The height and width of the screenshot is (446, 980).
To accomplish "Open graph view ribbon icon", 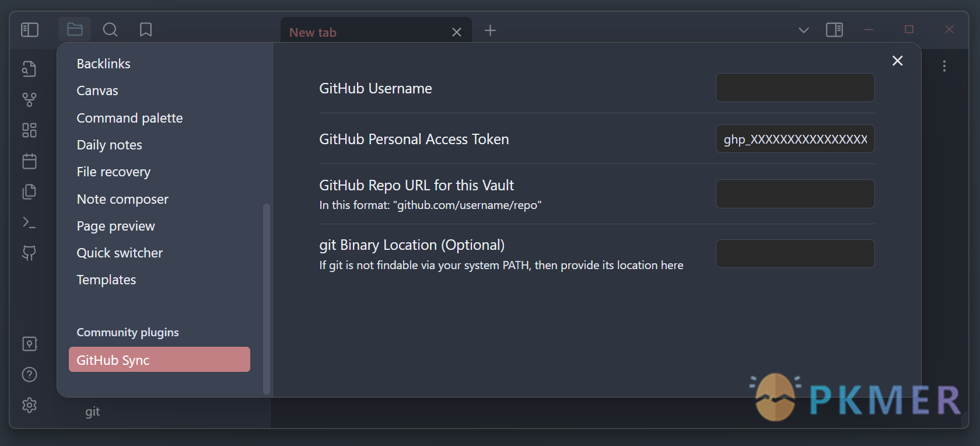I will click(29, 100).
